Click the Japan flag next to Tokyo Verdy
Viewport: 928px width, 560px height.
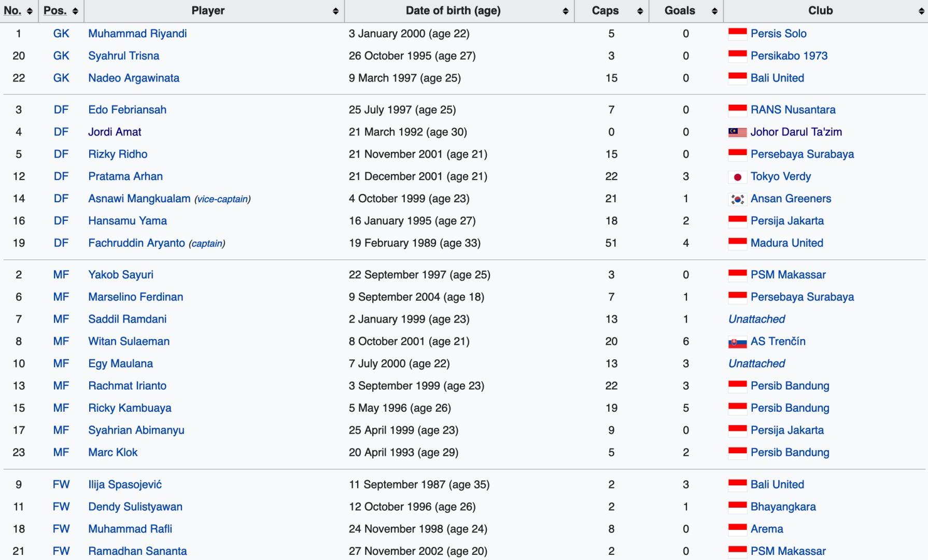[737, 177]
